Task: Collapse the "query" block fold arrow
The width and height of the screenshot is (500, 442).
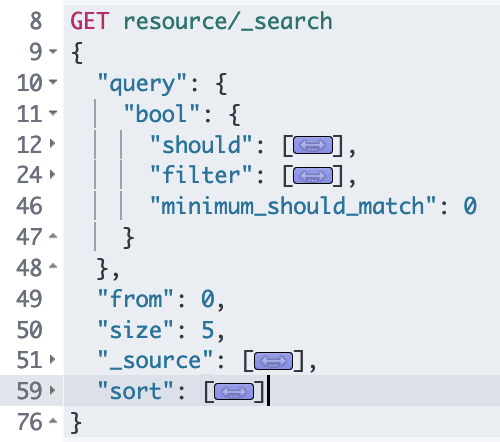Action: coord(53,81)
